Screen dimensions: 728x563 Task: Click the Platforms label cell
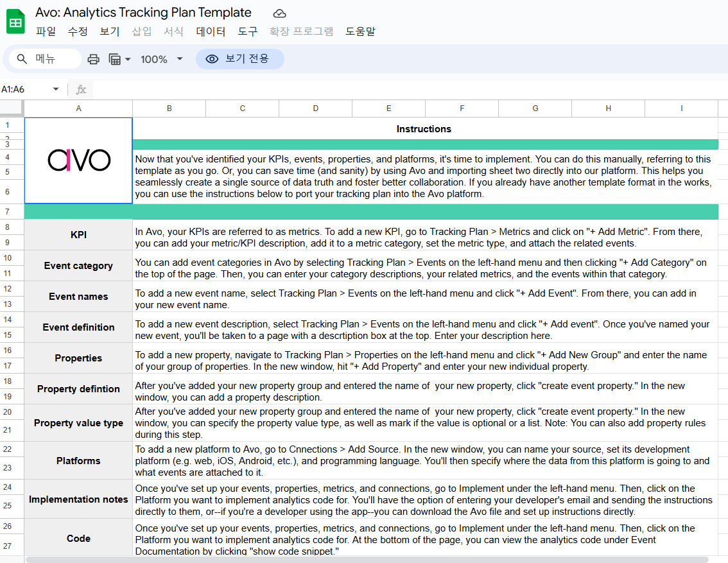[78, 461]
